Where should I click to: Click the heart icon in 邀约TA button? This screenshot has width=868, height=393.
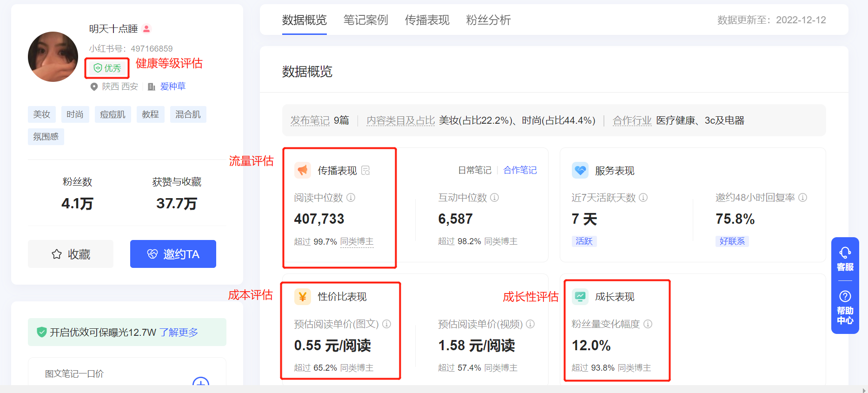(152, 254)
